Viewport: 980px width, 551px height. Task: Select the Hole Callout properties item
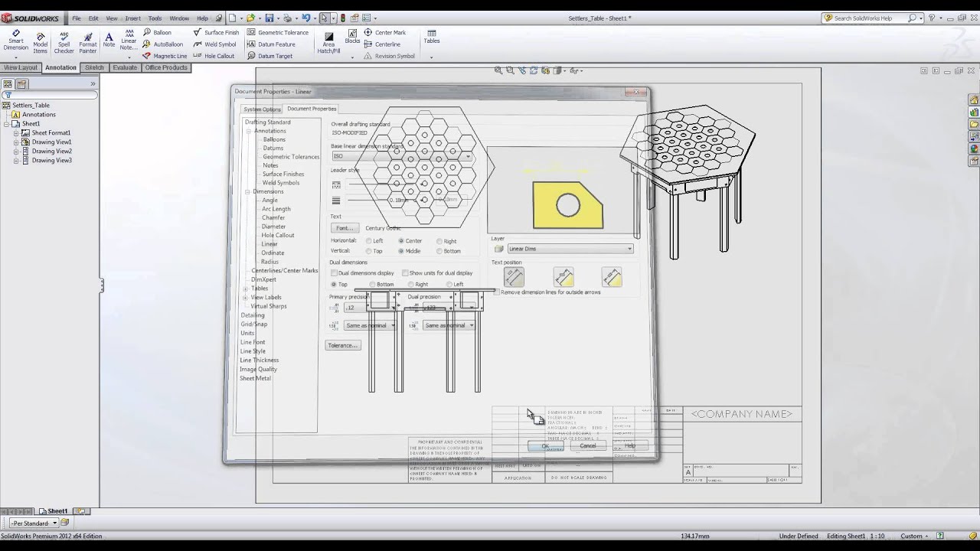click(x=278, y=236)
